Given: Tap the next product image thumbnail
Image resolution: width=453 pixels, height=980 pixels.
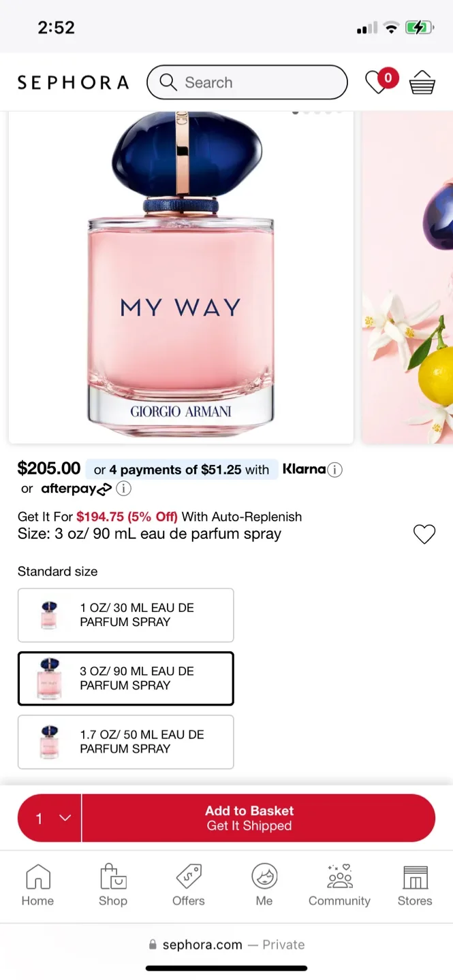Looking at the screenshot, I should click(x=407, y=278).
